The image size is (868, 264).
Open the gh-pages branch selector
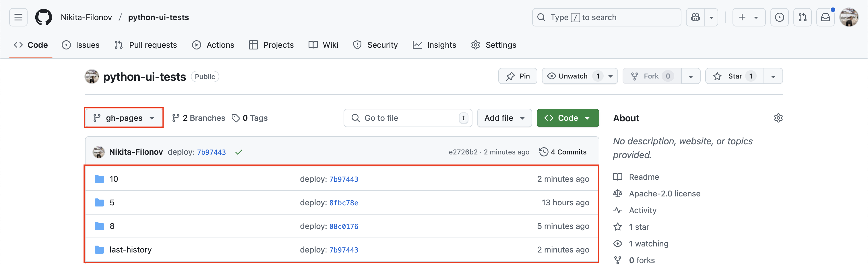[x=124, y=118]
